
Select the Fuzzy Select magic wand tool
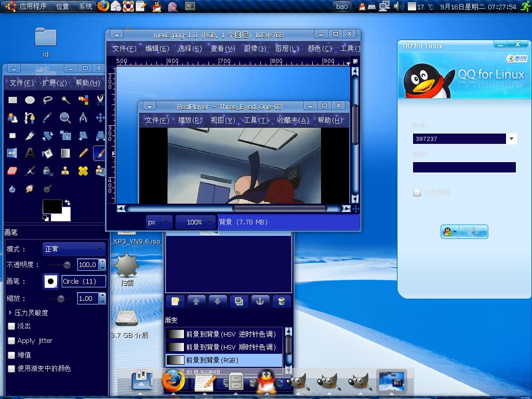65,100
